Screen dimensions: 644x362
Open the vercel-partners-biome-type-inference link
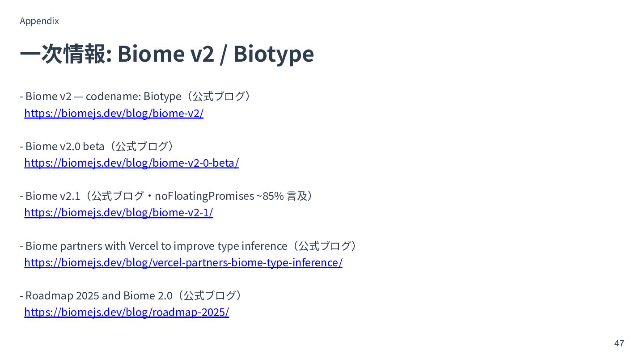tap(183, 262)
